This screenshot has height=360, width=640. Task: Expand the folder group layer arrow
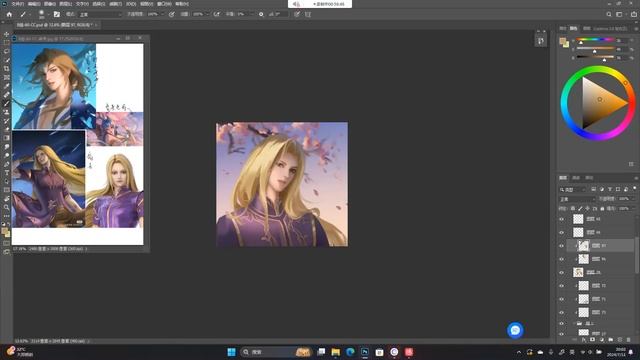[x=574, y=323]
